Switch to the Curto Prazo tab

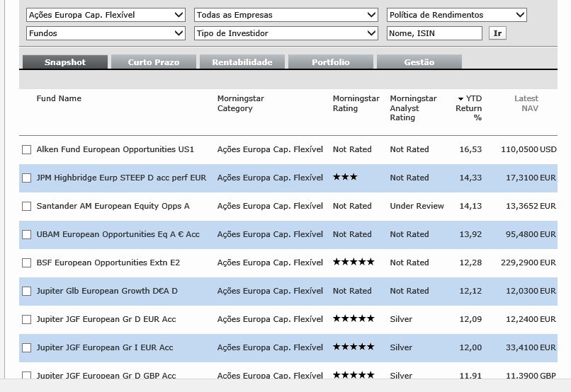pyautogui.click(x=154, y=62)
